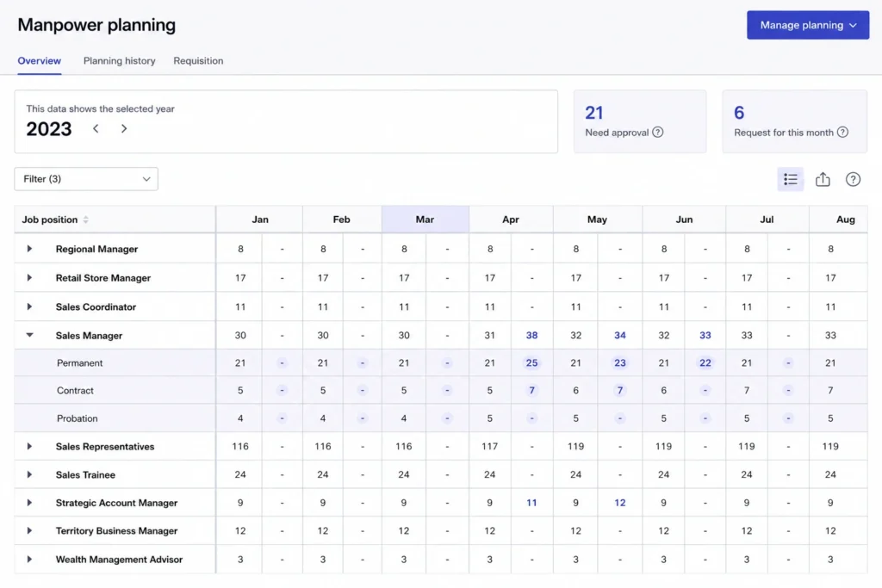Click Sales Manager April request value 38
Viewport: 882px width, 588px height.
coord(531,335)
